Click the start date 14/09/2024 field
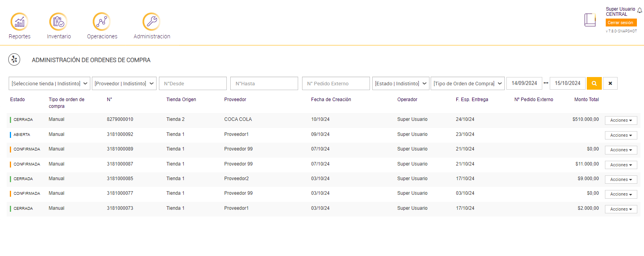 (x=524, y=83)
